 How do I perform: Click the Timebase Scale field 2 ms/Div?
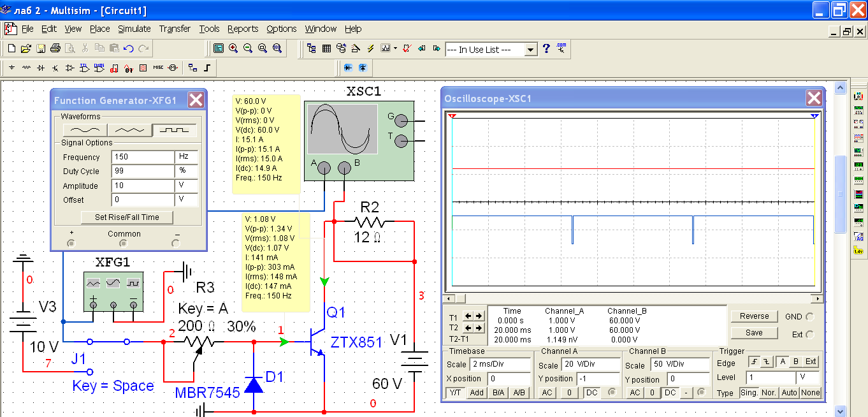click(500, 365)
